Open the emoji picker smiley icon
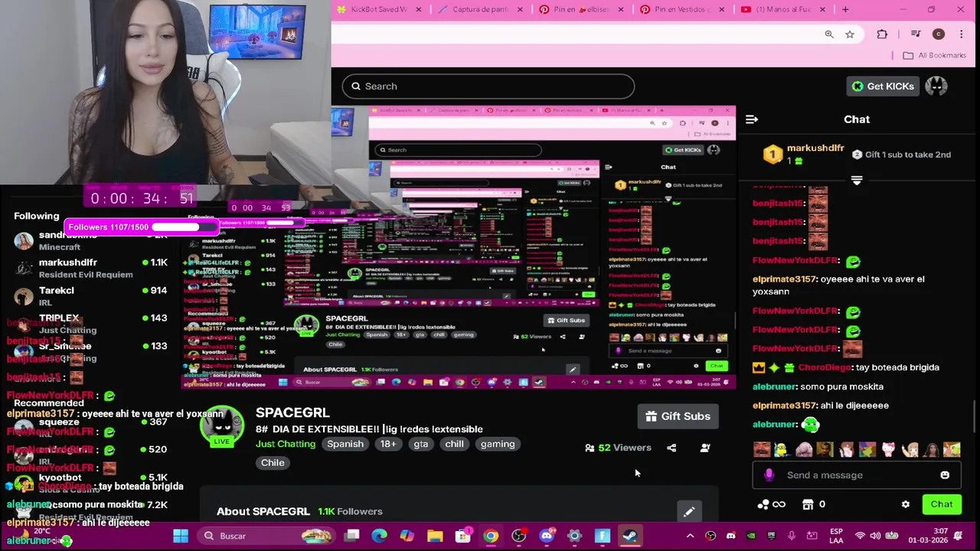The height and width of the screenshot is (551, 980). pos(945,475)
